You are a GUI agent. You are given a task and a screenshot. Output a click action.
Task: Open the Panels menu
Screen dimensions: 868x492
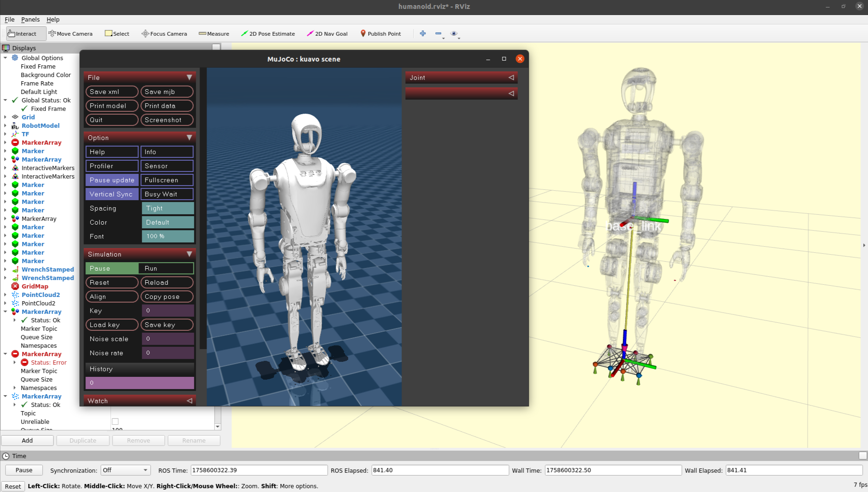[30, 19]
